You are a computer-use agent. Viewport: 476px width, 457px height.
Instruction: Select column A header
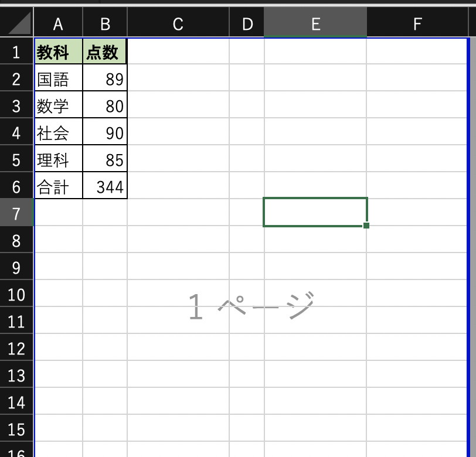[x=58, y=22]
